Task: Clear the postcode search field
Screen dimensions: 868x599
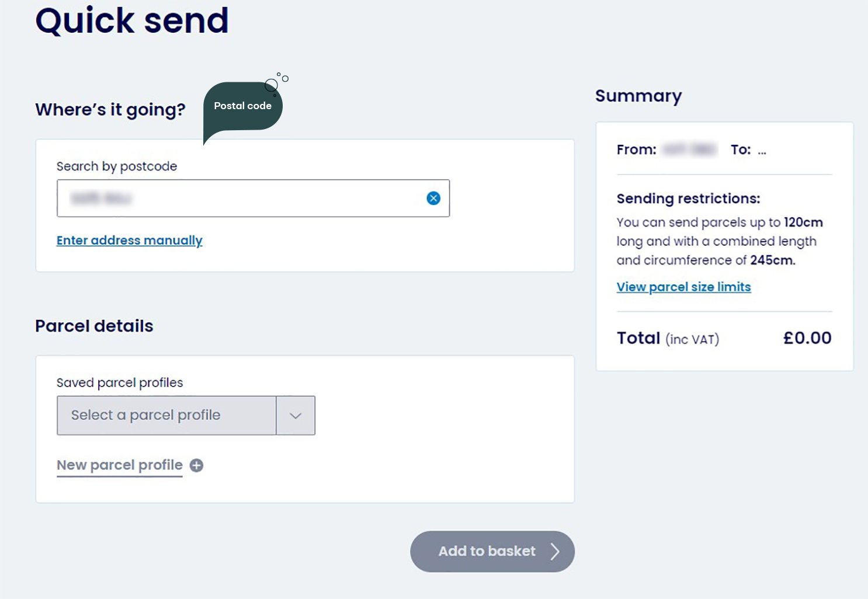Action: tap(433, 198)
